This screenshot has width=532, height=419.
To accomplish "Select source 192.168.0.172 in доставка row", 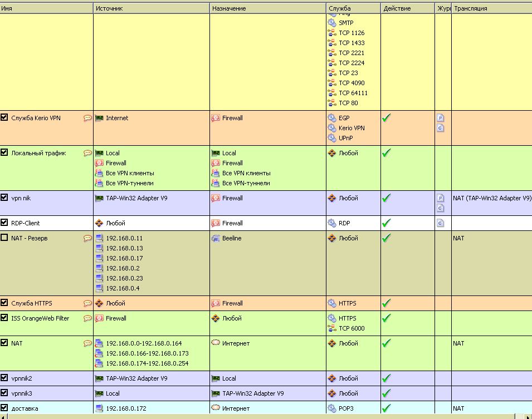I will 126,408.
